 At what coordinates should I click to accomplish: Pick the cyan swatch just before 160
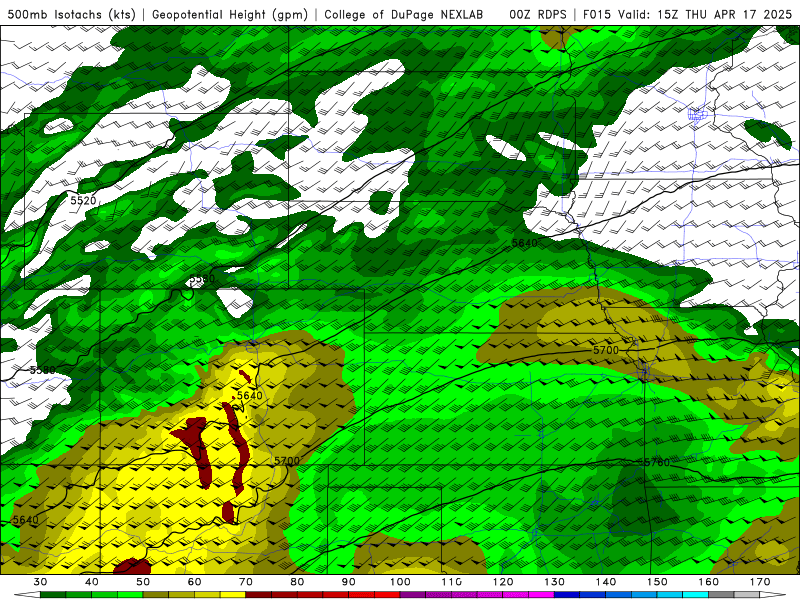(x=696, y=595)
